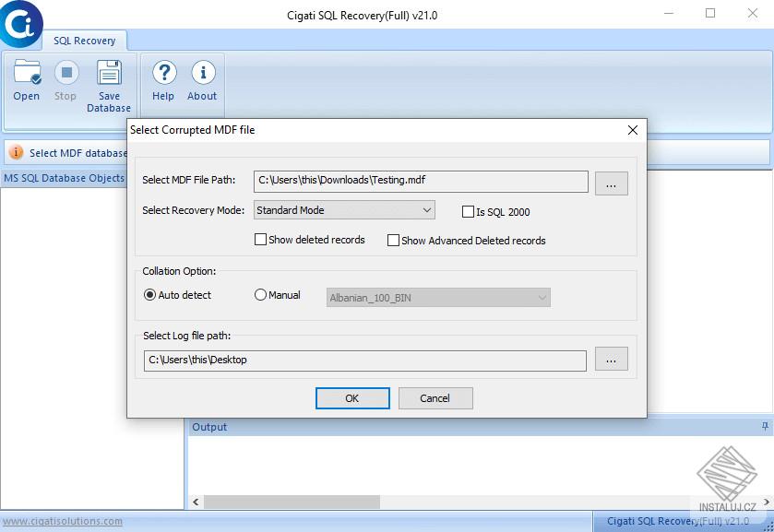Click the Log file path input field
The image size is (774, 532).
[x=364, y=361]
